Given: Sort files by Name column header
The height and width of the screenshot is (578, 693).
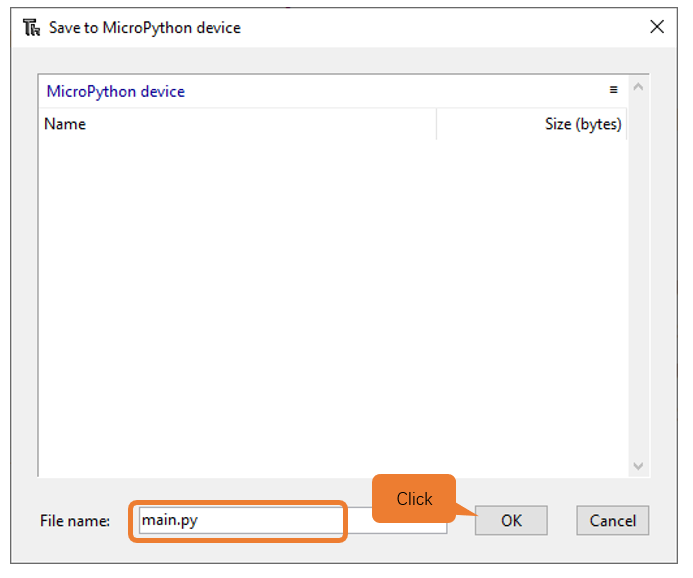Looking at the screenshot, I should [237, 124].
